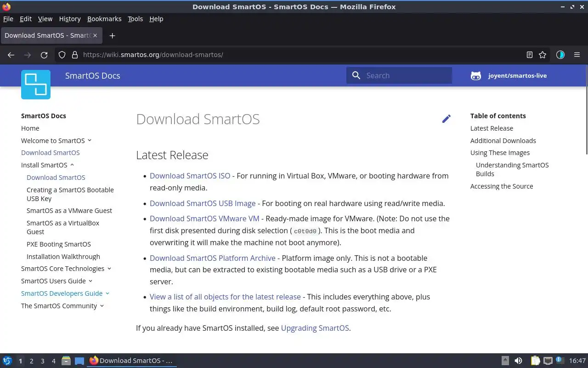Screen dimensions: 588x368
Task: Jump to Additional Downloads in contents
Action: 503,140
